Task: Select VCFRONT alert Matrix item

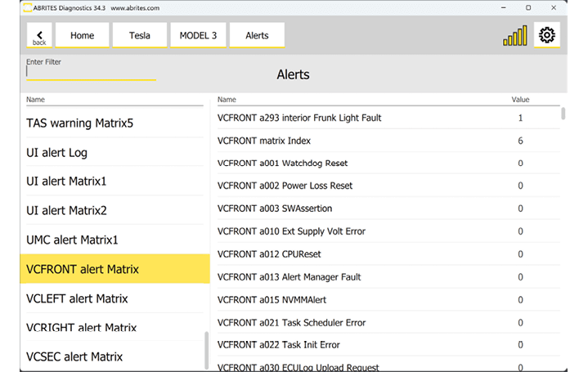Action: [x=83, y=269]
